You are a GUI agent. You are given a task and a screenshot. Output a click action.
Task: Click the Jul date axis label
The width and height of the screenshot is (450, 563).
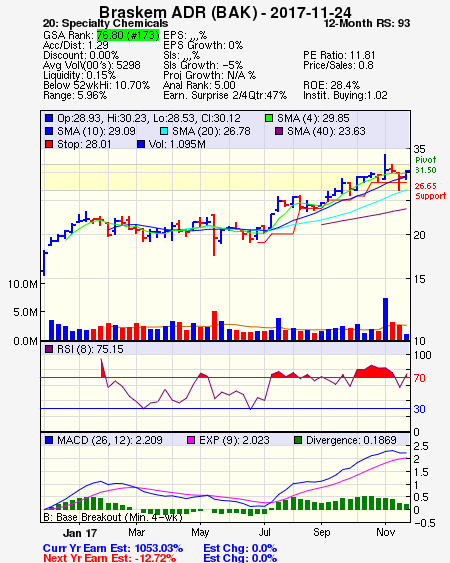coord(264,532)
